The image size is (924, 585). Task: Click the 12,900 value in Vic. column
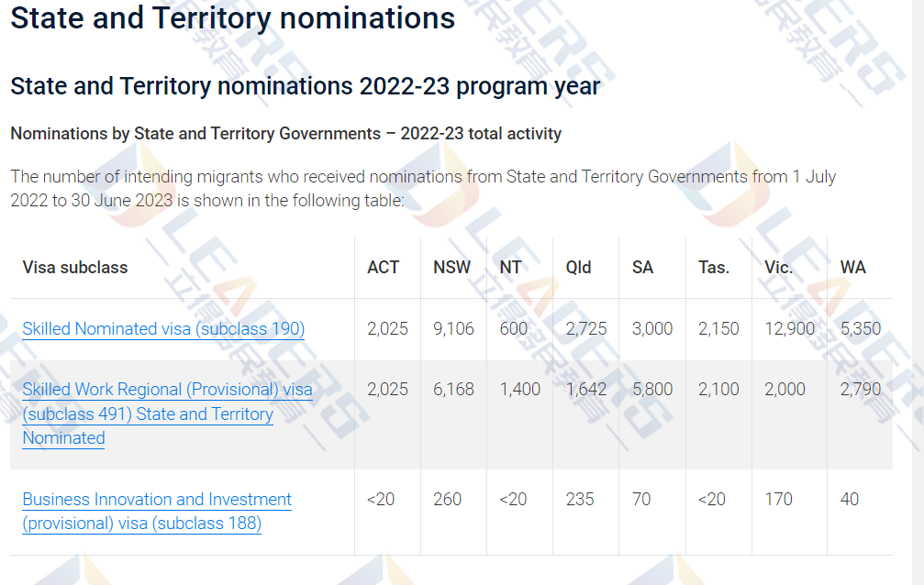[789, 328]
